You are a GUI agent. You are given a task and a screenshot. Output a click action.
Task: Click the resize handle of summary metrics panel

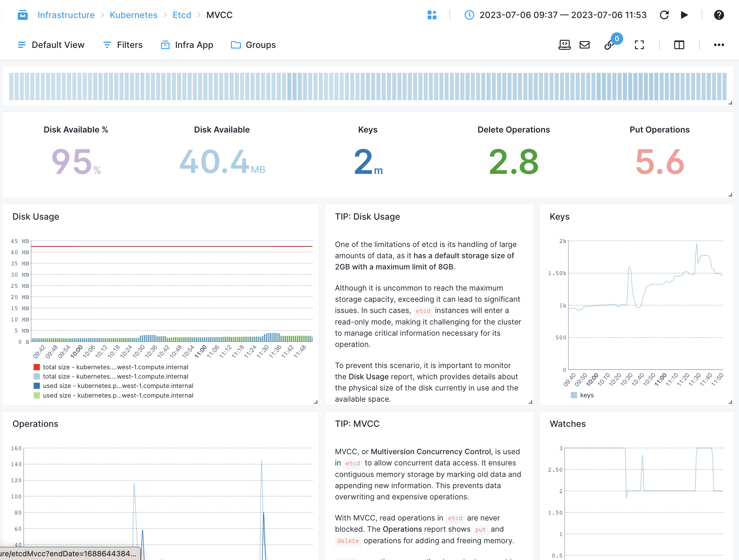point(730,195)
